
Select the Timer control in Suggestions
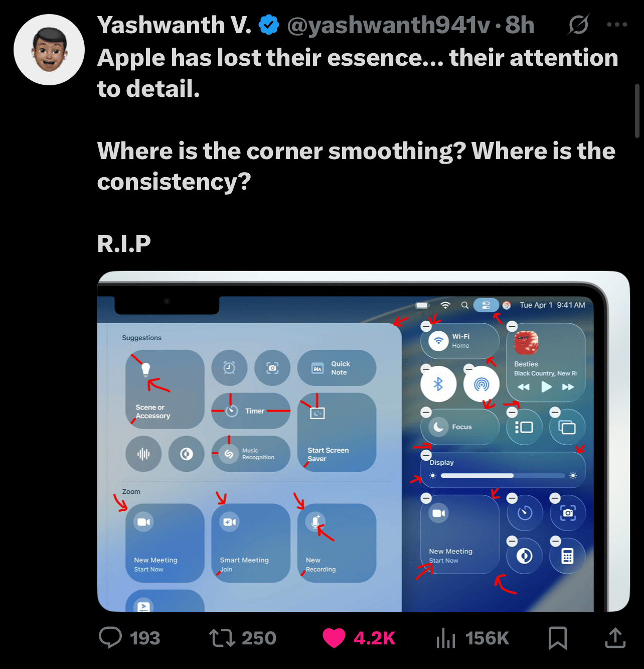click(251, 411)
